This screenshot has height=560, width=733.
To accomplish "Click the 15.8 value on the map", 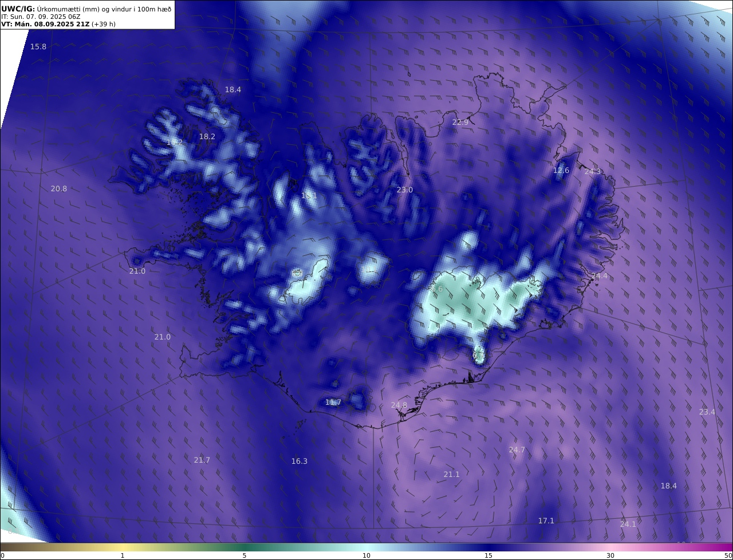I will 38,46.
